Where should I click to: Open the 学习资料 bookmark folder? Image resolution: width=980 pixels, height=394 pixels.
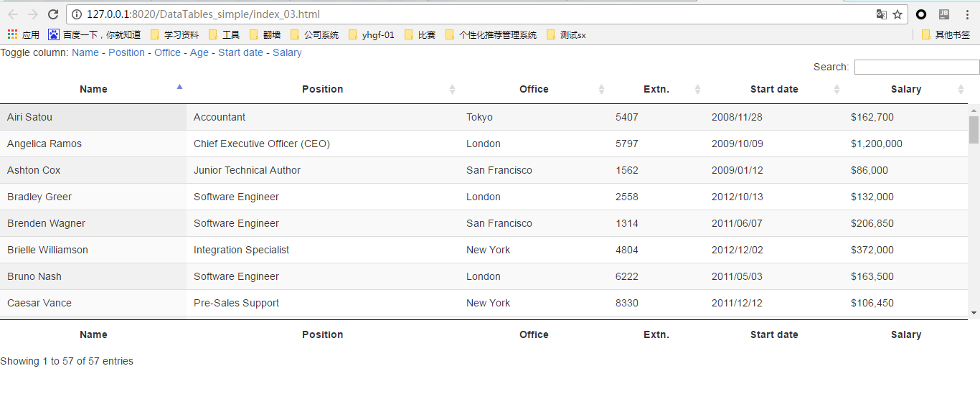point(174,34)
